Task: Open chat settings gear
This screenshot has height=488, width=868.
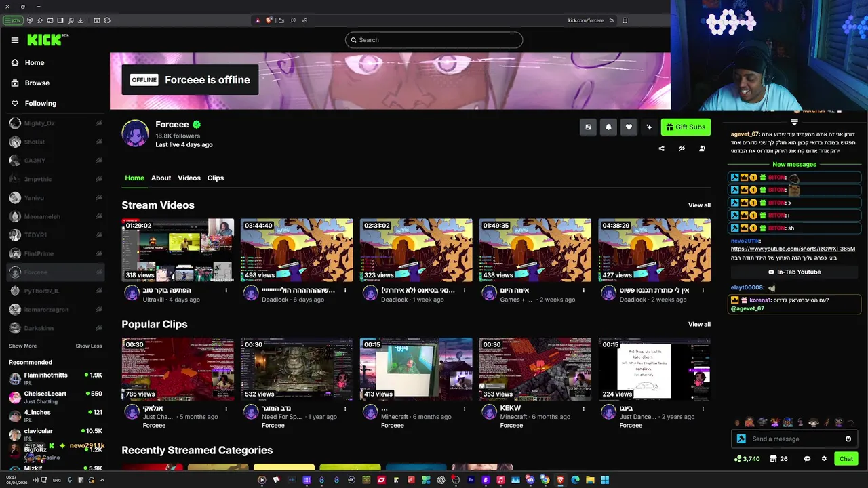Action: point(824,459)
